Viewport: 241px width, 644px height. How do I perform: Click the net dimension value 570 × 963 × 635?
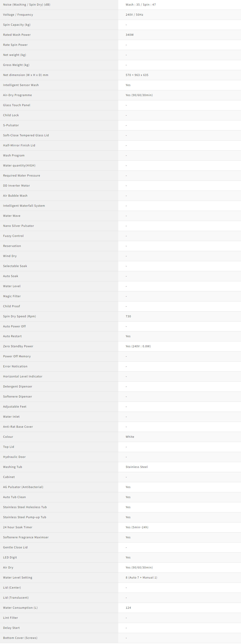(x=137, y=75)
